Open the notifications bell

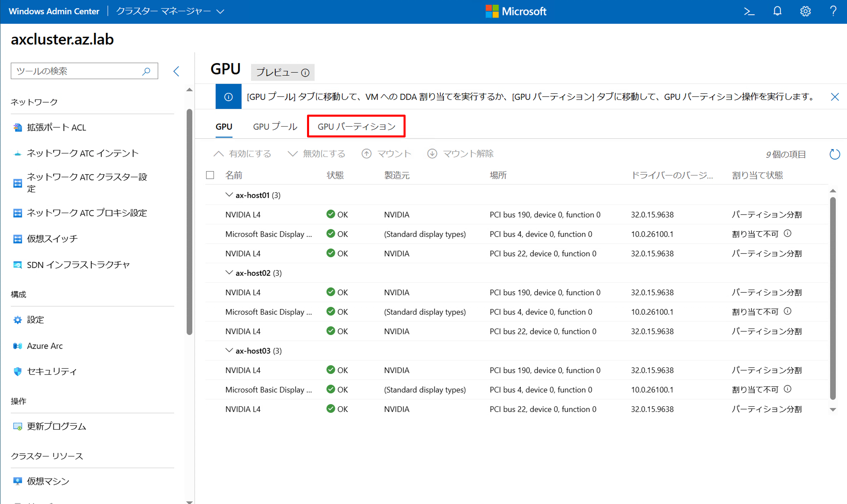point(777,12)
